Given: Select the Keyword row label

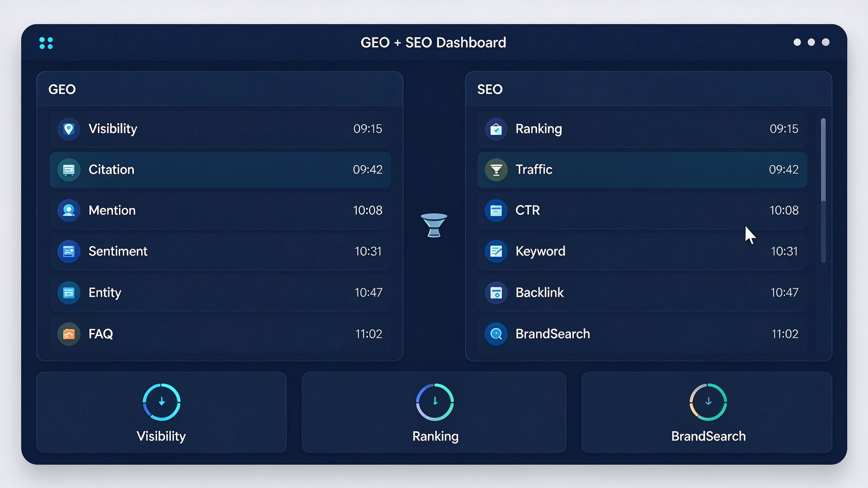Looking at the screenshot, I should coord(541,251).
